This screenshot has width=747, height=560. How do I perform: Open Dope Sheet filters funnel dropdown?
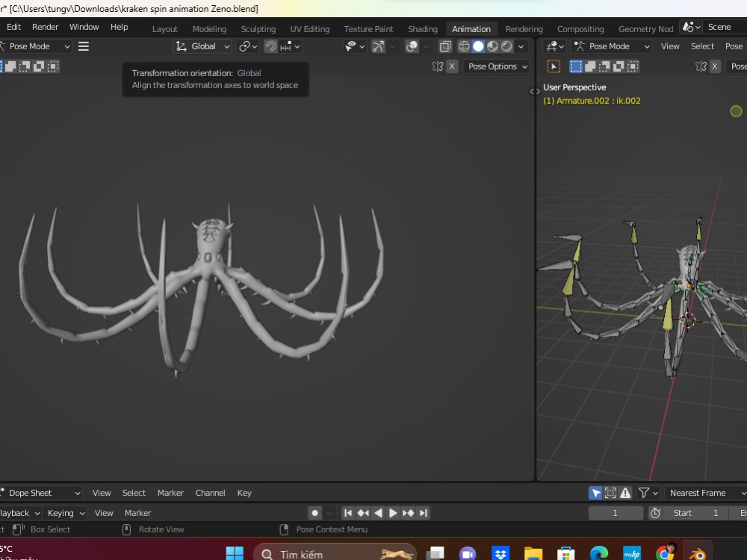(648, 493)
